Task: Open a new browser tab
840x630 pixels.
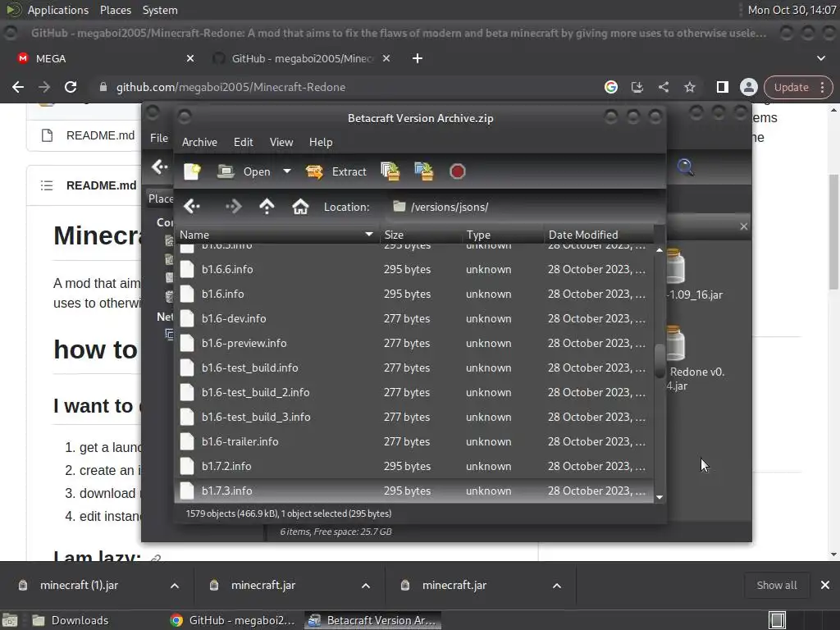Action: coord(418,58)
